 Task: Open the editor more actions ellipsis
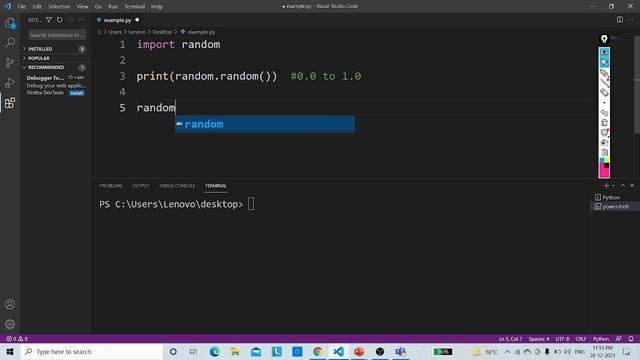point(631,20)
